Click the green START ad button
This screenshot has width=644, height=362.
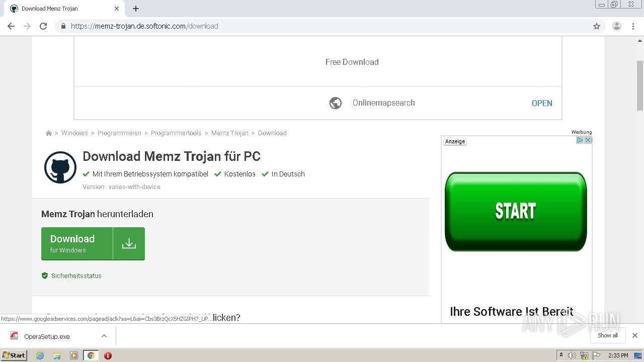516,212
